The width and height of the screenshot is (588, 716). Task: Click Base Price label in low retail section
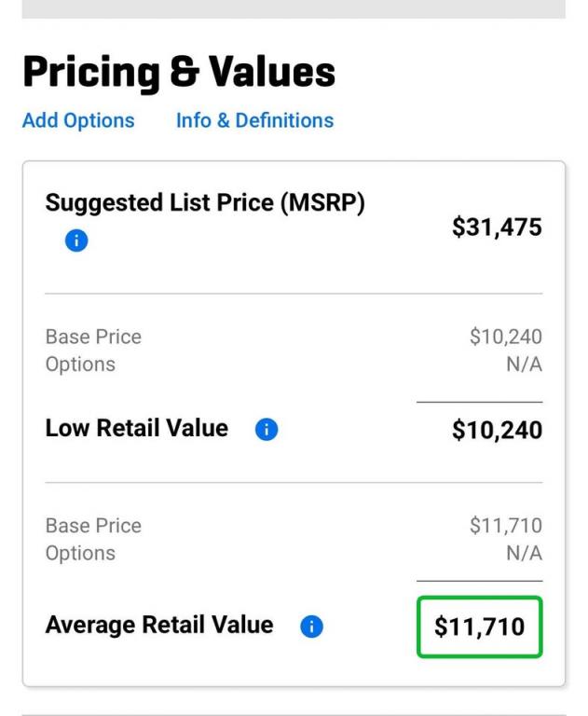(93, 337)
